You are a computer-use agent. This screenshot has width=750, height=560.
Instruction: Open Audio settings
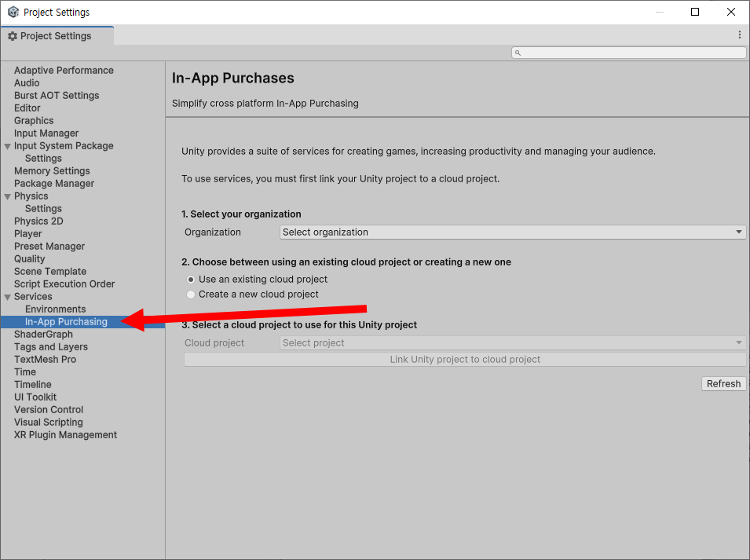tap(27, 82)
